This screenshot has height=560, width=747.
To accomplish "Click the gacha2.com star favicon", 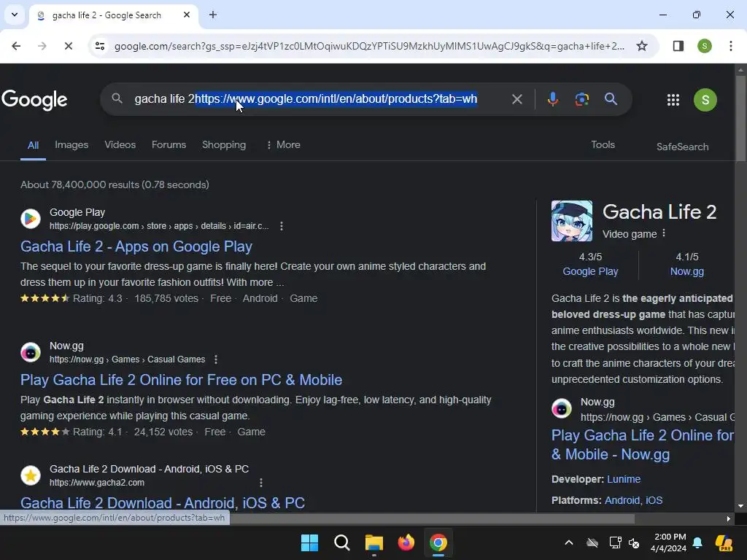I will point(30,475).
